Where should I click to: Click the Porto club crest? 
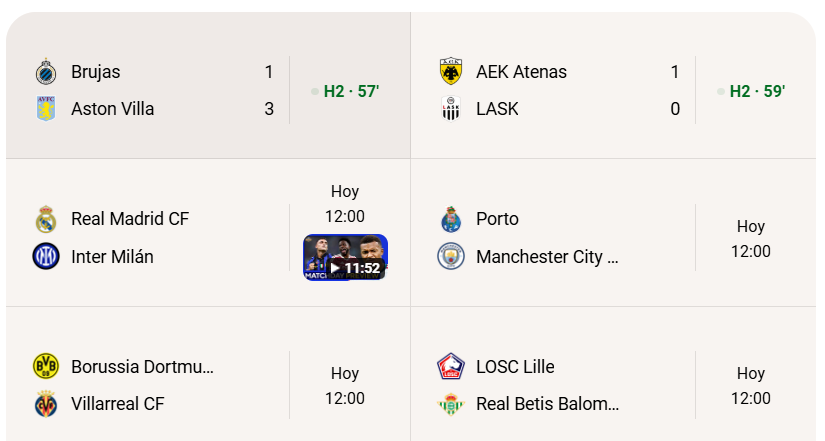coord(451,219)
